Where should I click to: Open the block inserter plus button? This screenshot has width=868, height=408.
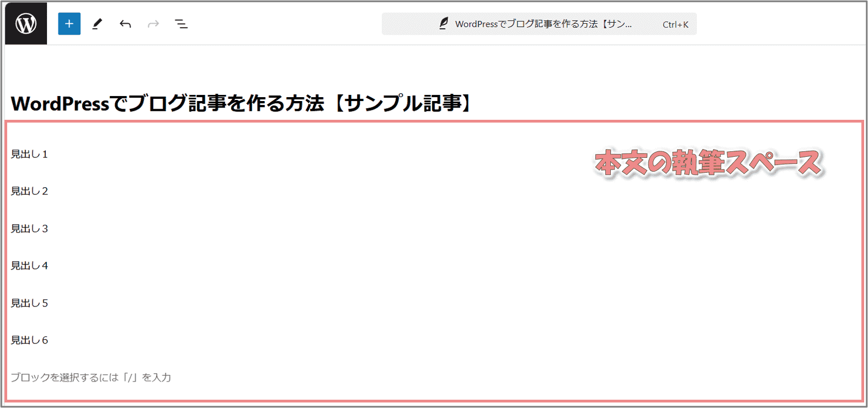click(x=69, y=24)
